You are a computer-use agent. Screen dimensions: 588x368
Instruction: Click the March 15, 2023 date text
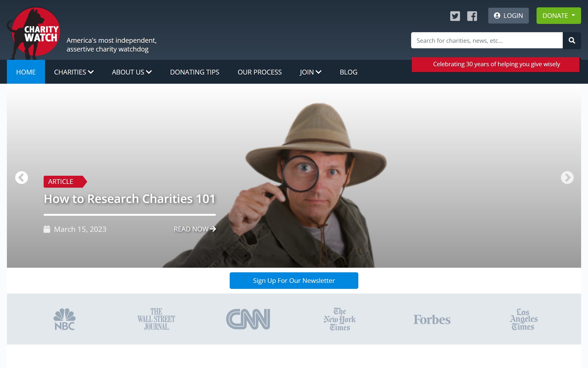pos(80,229)
